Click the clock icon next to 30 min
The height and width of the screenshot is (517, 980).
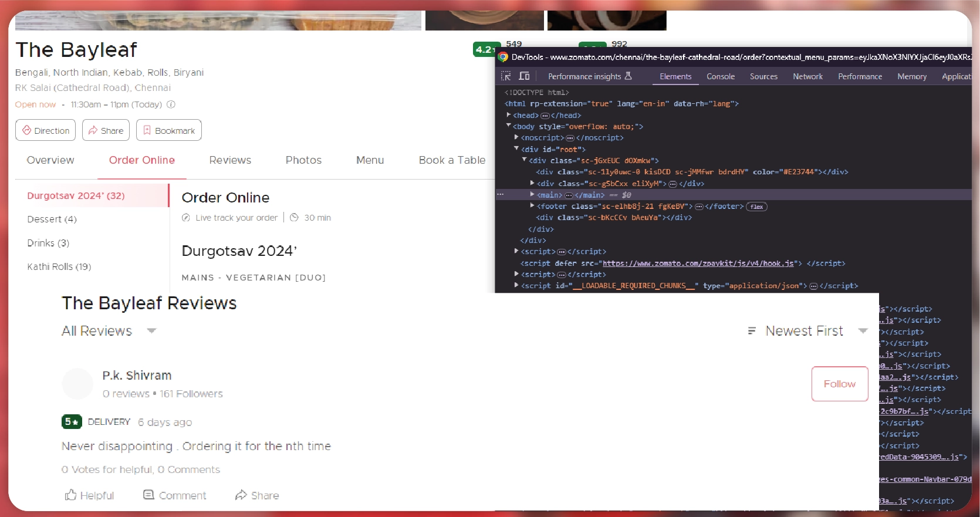click(x=294, y=218)
